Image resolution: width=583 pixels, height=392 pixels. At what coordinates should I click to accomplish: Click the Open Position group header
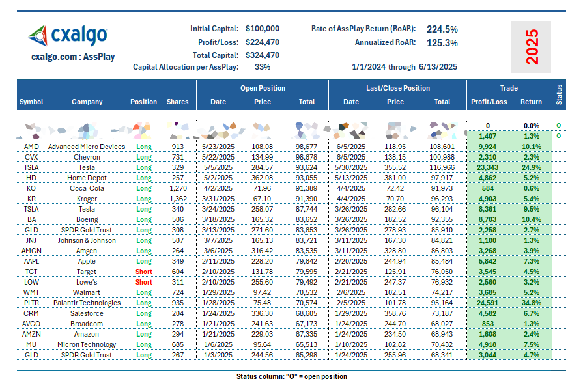tap(263, 88)
